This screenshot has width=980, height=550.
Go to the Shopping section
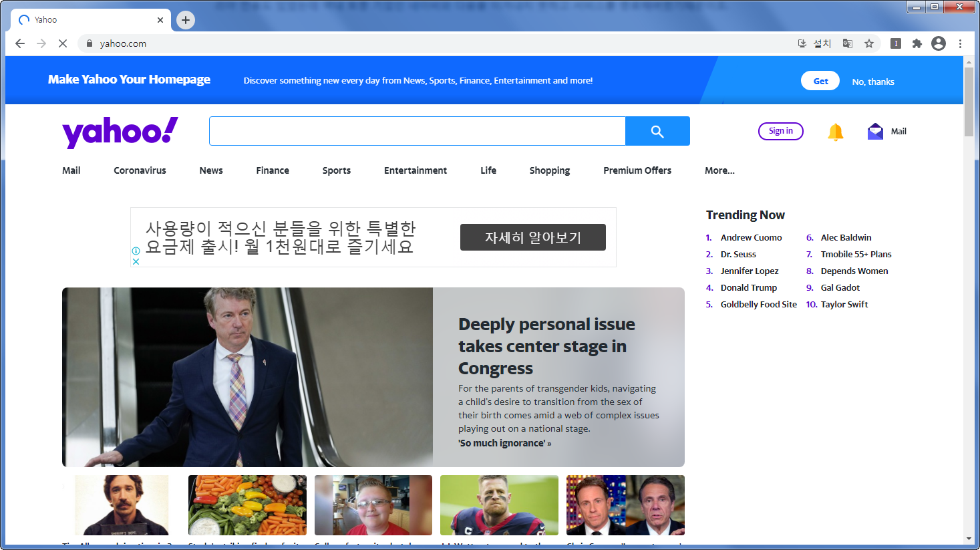[x=550, y=170]
